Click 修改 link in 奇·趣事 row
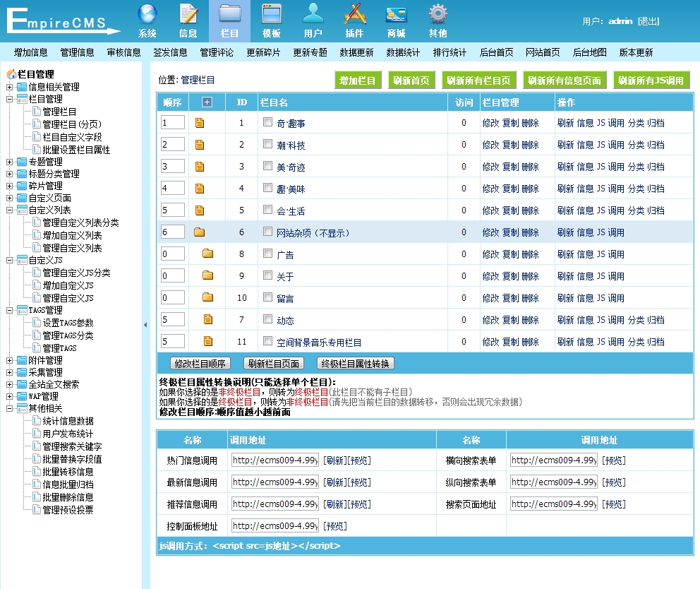Image resolution: width=700 pixels, height=589 pixels. click(x=490, y=123)
